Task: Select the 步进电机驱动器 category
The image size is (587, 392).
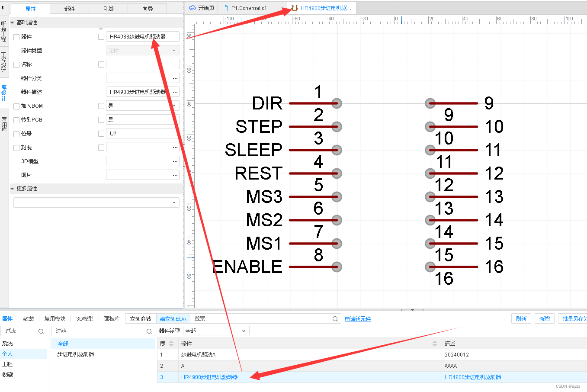Action: click(x=76, y=354)
